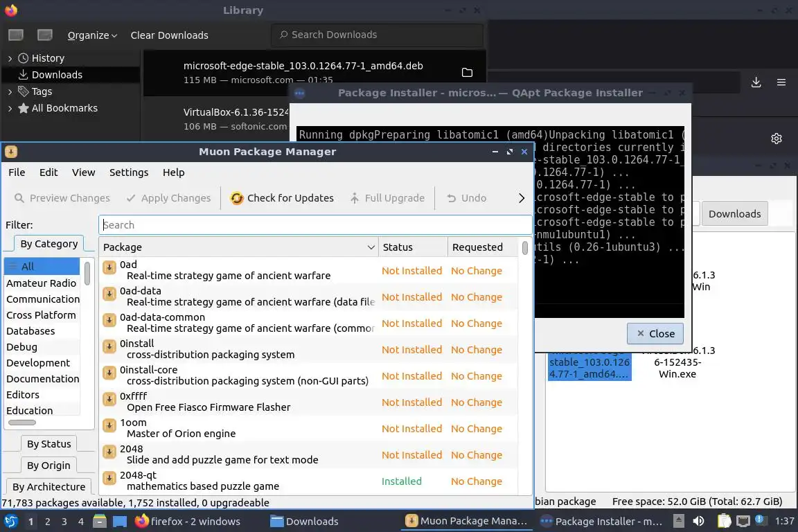Click Apply Changes in Muon toolbar
798x532 pixels.
click(168, 198)
